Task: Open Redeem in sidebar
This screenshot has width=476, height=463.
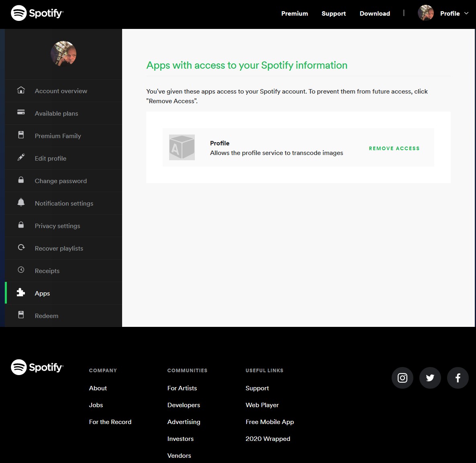Action: tap(63, 316)
